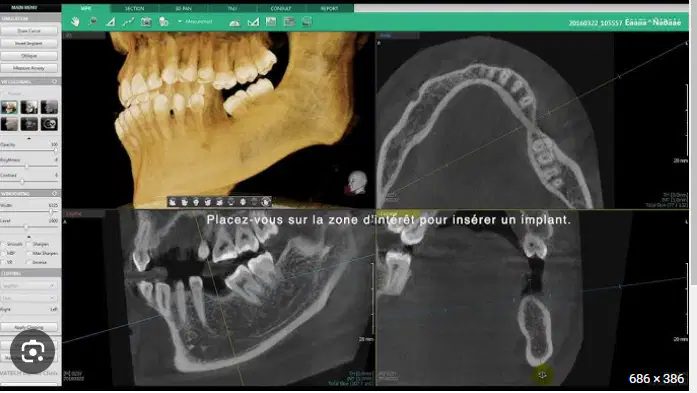Click the protractor icon in toolbar
Image resolution: width=697 pixels, height=393 pixels.
[235, 22]
